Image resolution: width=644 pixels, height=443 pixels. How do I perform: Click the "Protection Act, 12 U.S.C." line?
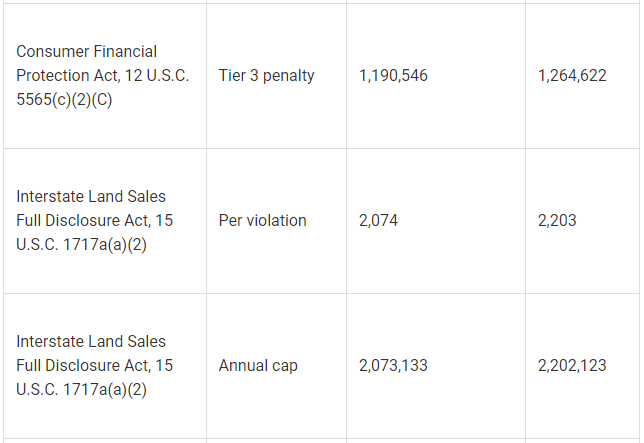click(x=103, y=75)
